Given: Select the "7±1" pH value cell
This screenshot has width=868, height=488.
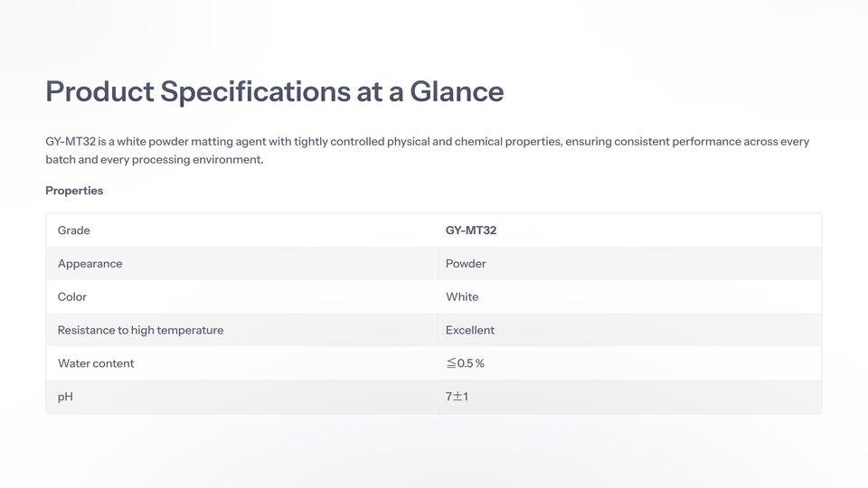Looking at the screenshot, I should (x=457, y=397).
